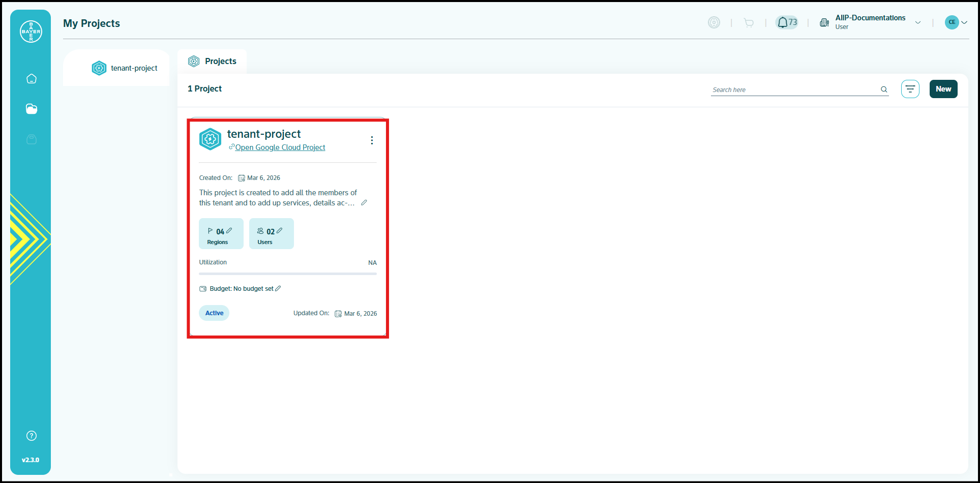980x483 pixels.
Task: Open the folder projects icon in sidebar
Action: point(32,109)
